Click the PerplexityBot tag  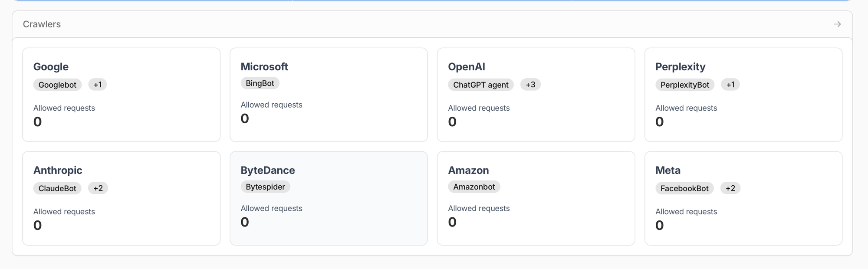[685, 85]
